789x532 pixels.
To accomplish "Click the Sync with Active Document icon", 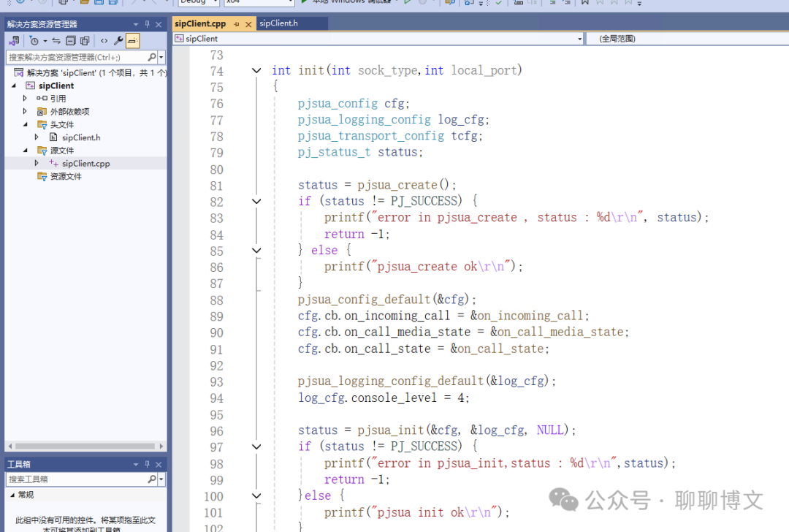I will [x=56, y=41].
